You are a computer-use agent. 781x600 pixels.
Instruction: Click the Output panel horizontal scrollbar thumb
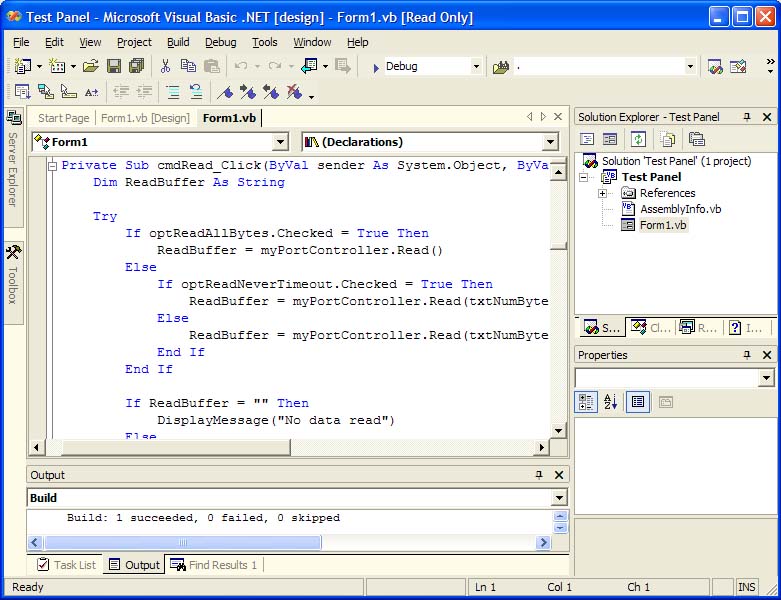(182, 543)
